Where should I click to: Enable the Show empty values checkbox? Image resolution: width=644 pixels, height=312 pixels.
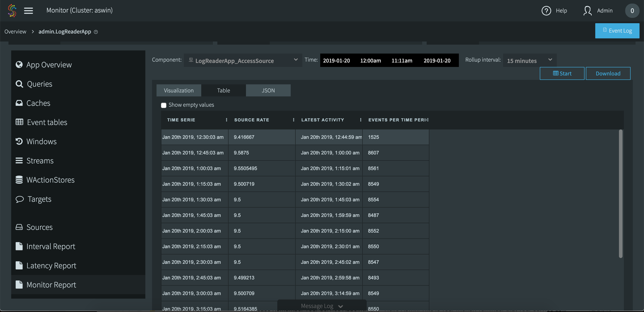coord(163,105)
